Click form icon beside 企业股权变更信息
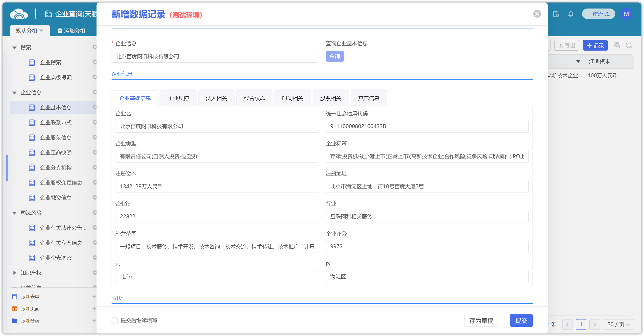 click(x=32, y=183)
